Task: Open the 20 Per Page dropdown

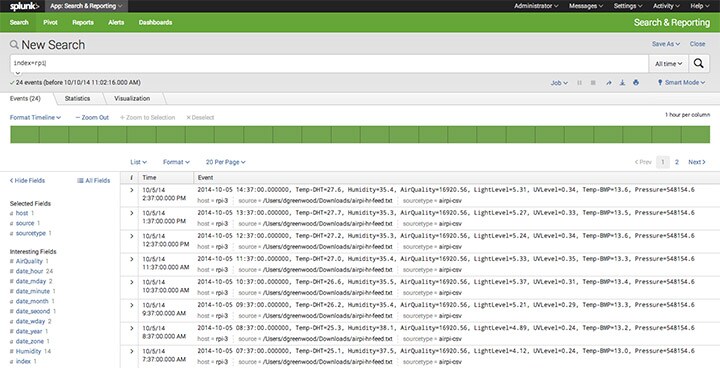Action: click(225, 162)
